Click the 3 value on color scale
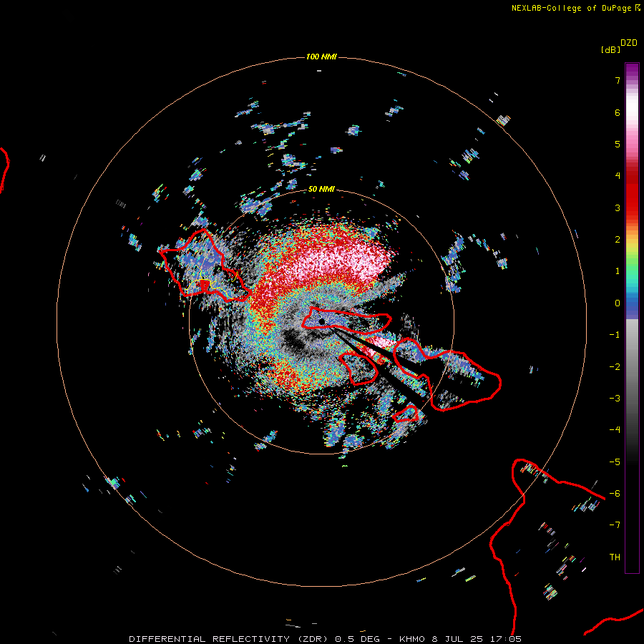Viewport: 644px width, 644px height. point(618,208)
